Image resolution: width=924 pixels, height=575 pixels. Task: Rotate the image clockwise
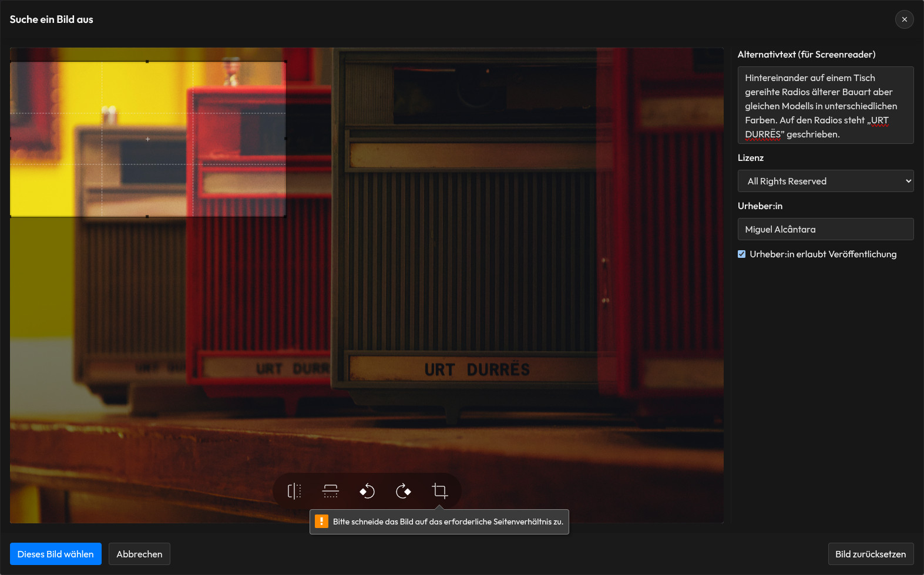(404, 491)
